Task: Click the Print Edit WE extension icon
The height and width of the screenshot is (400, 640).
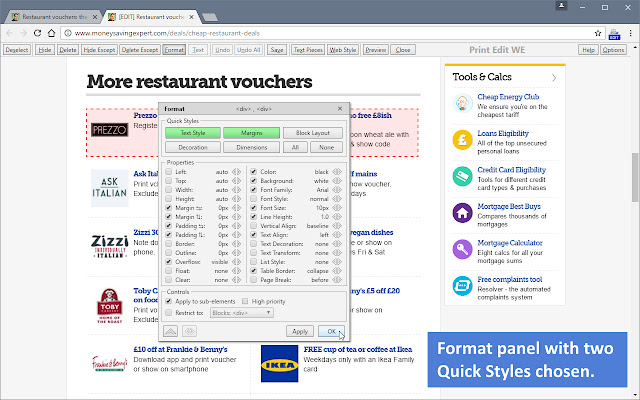Action: click(x=616, y=33)
